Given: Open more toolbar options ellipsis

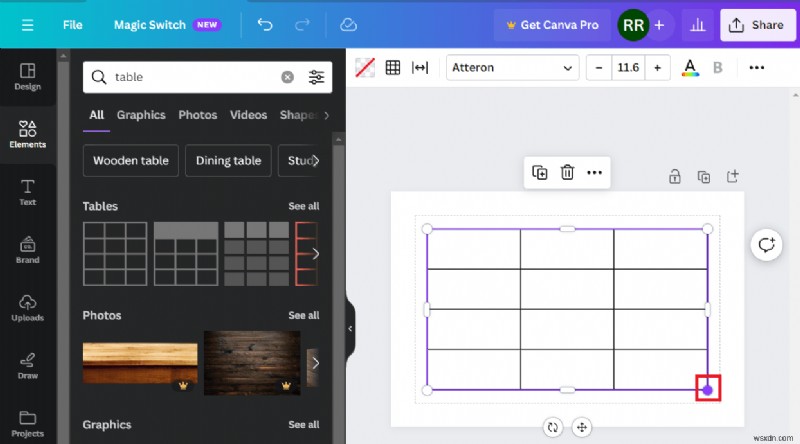Looking at the screenshot, I should click(x=757, y=67).
